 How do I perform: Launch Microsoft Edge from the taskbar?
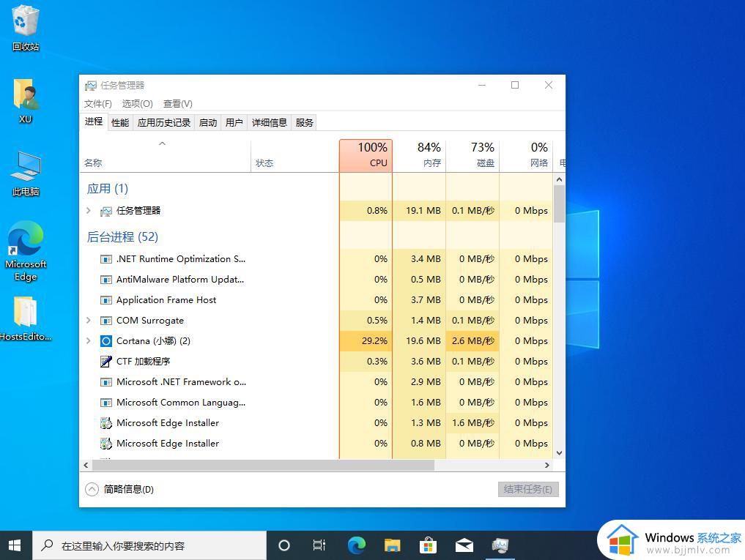tap(356, 545)
